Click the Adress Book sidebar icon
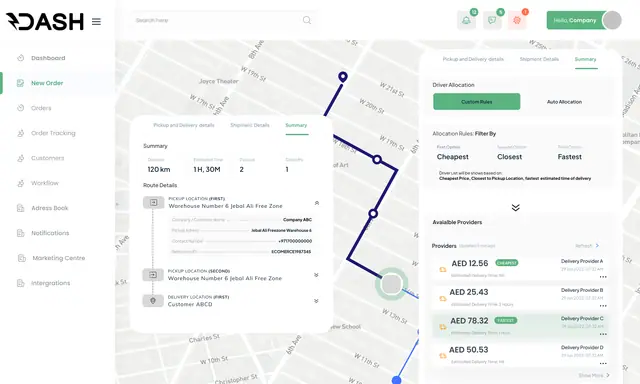 [x=20, y=208]
